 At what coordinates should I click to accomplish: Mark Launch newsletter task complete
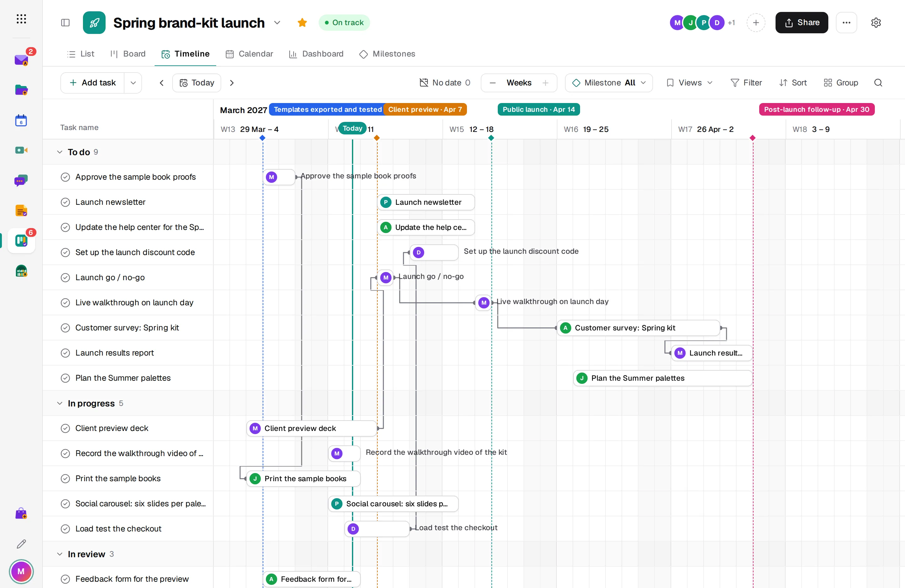point(65,202)
